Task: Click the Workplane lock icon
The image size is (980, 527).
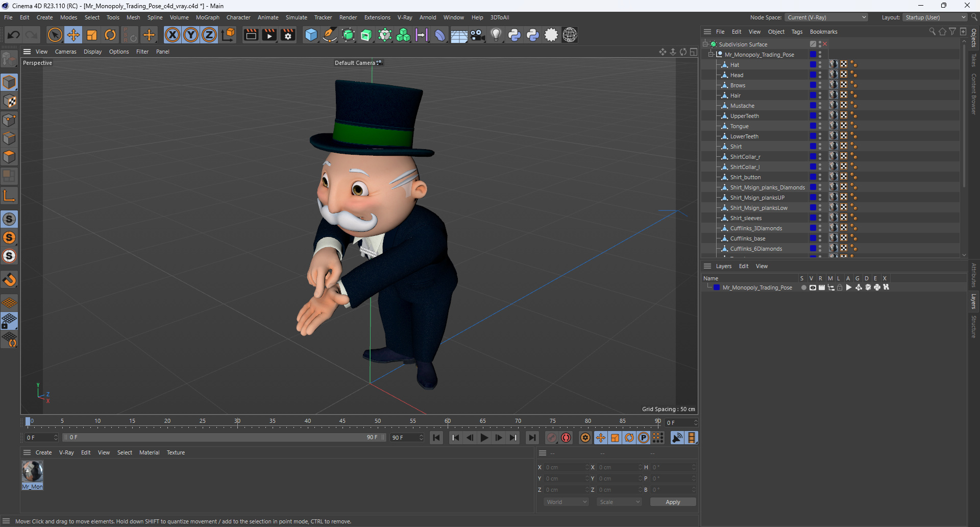Action: (9, 321)
